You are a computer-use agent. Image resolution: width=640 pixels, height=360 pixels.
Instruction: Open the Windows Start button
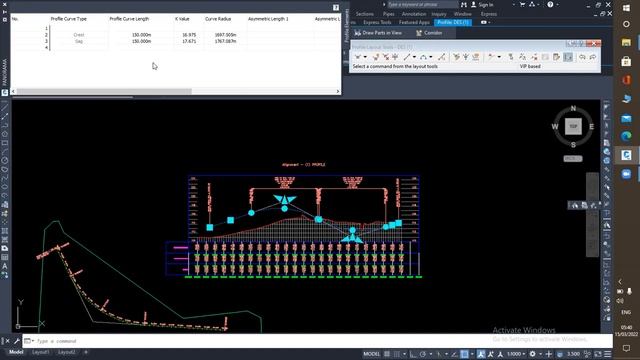point(626,8)
